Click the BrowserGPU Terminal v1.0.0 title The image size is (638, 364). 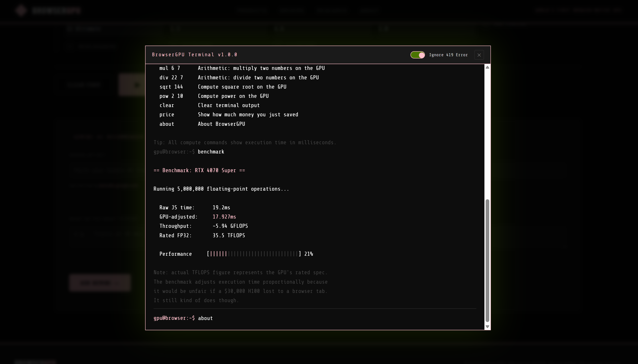pyautogui.click(x=195, y=55)
